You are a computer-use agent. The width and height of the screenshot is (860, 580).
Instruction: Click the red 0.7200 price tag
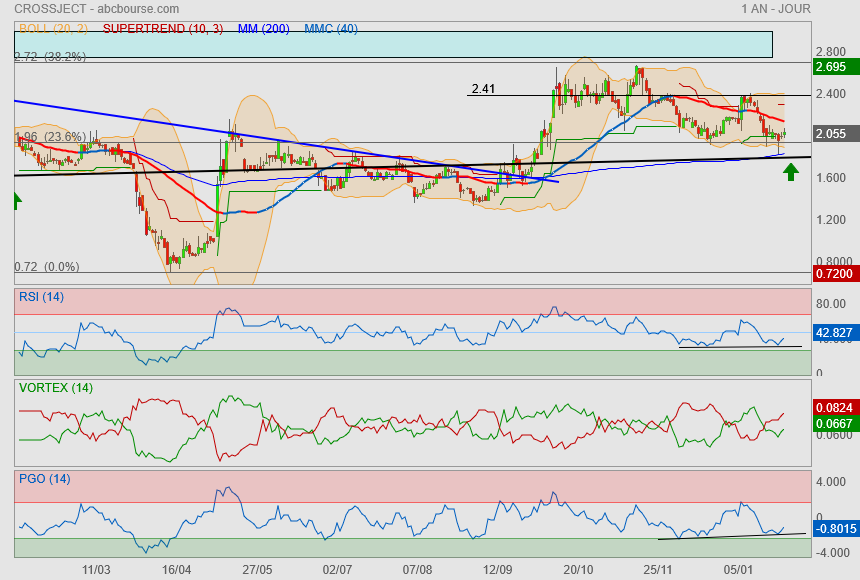[x=833, y=273]
